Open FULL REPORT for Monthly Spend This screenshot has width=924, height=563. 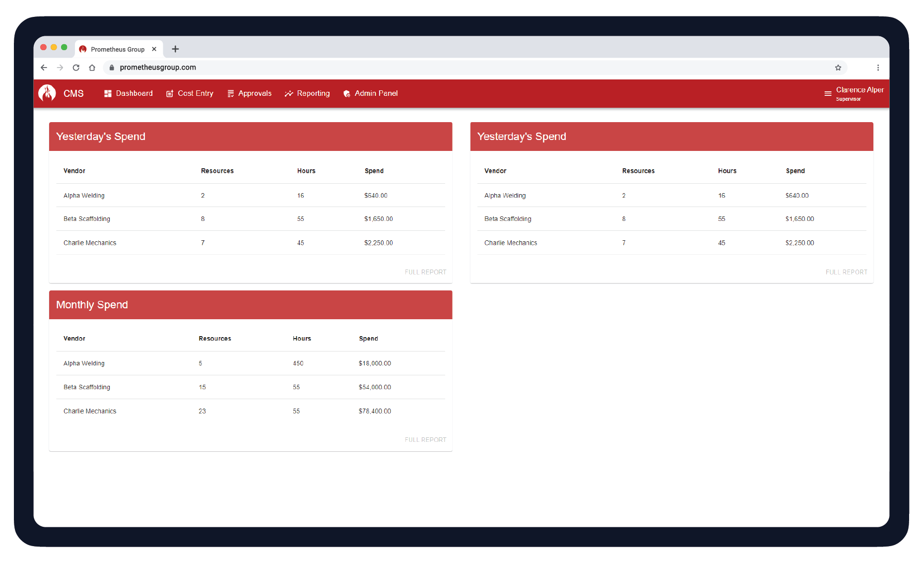pyautogui.click(x=425, y=439)
